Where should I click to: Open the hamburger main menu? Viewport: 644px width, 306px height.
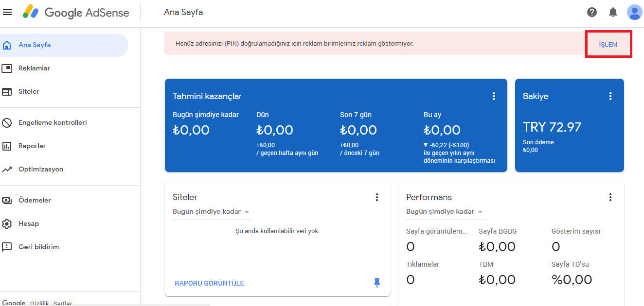pyautogui.click(x=7, y=12)
